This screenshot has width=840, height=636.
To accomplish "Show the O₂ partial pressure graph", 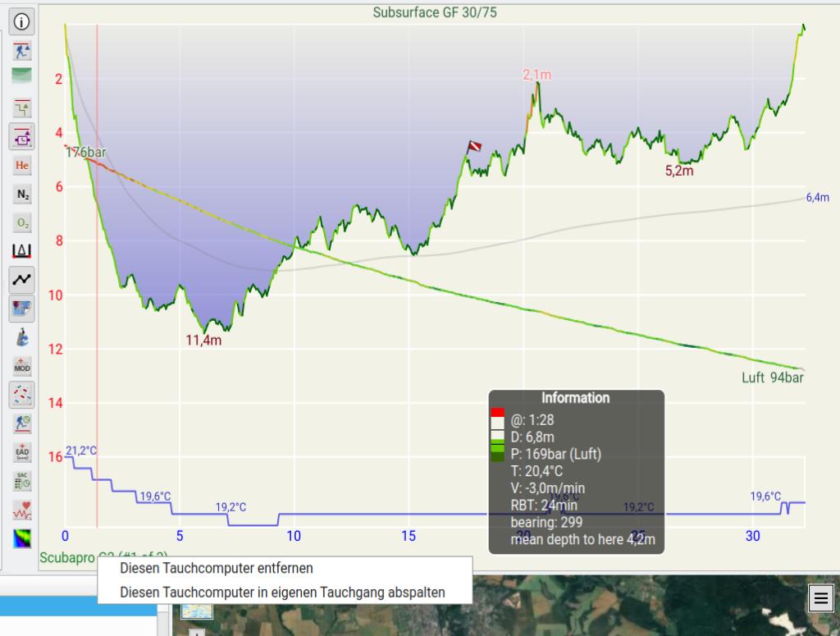I will 22,222.
